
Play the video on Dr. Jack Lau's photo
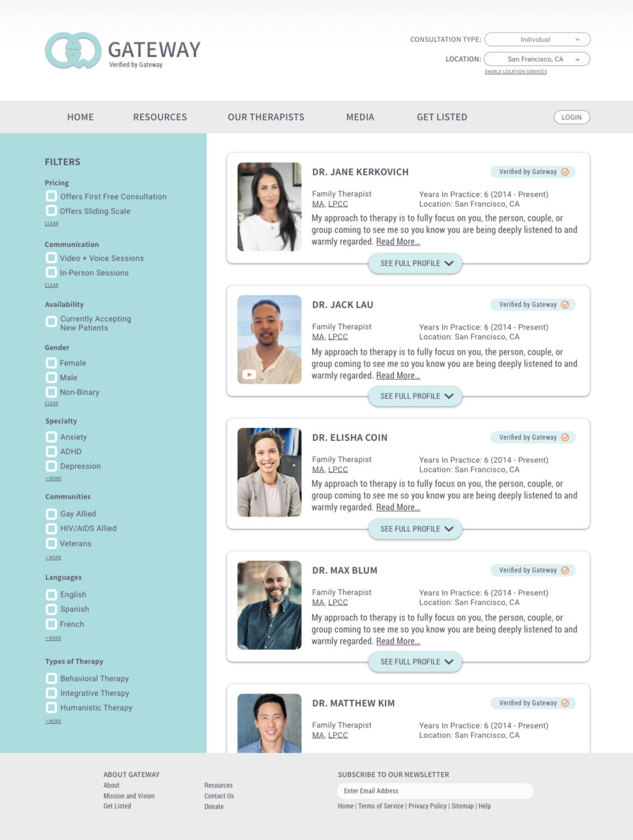249,374
